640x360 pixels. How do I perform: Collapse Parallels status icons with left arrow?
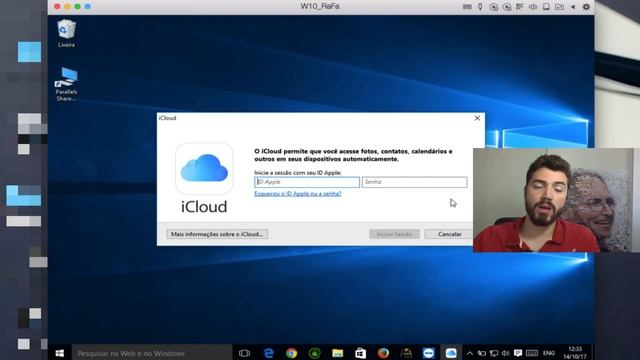tap(573, 7)
